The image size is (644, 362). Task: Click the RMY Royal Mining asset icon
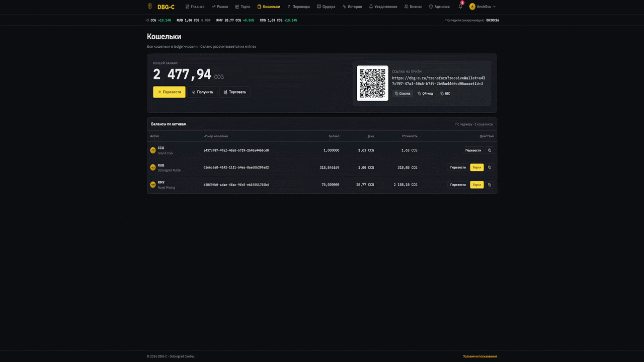pos(153,185)
